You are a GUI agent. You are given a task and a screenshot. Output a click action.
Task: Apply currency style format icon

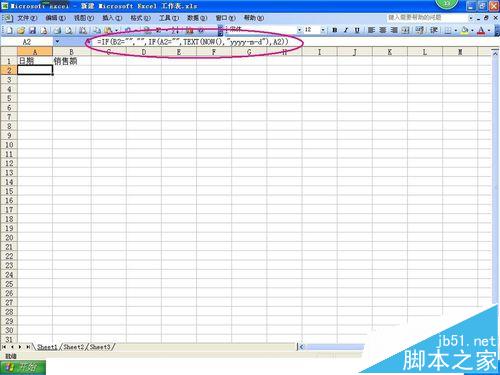coord(420,30)
